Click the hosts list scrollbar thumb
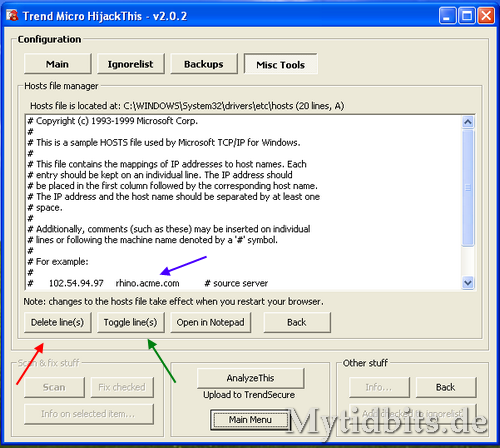This screenshot has height=448, width=500. (x=468, y=188)
